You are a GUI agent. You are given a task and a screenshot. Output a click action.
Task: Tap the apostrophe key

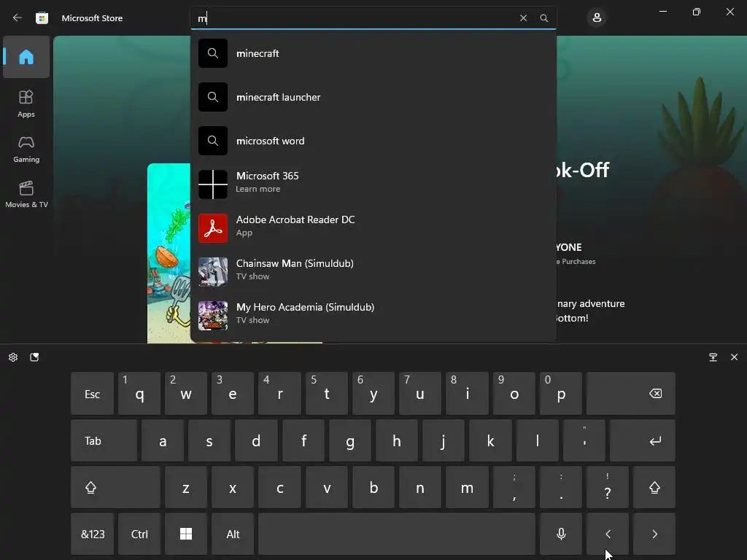(x=584, y=440)
